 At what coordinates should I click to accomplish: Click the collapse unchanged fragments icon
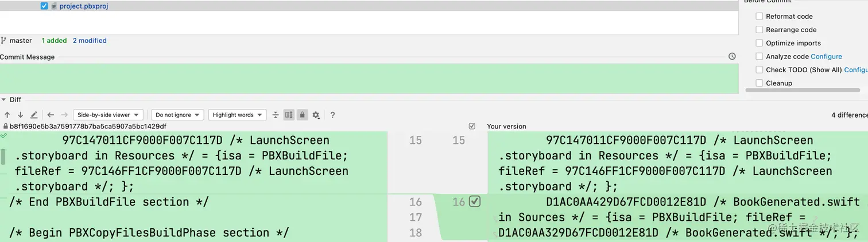click(x=276, y=115)
